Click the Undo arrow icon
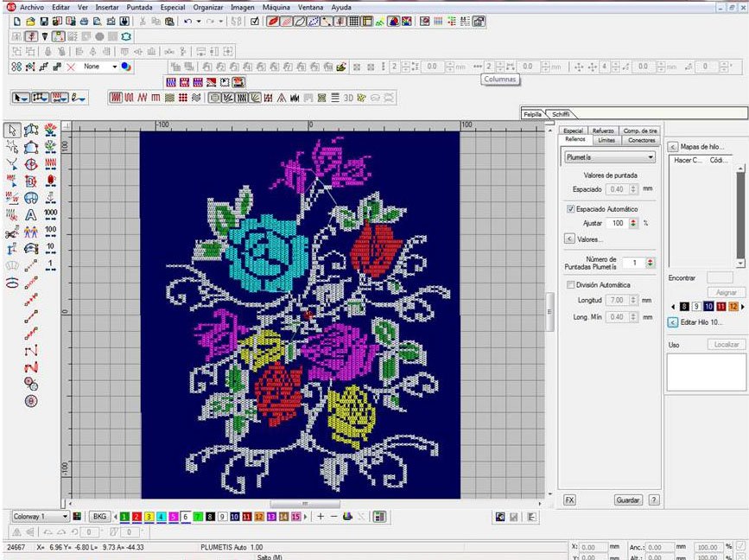Viewport: 749px width, 560px height. 187,22
